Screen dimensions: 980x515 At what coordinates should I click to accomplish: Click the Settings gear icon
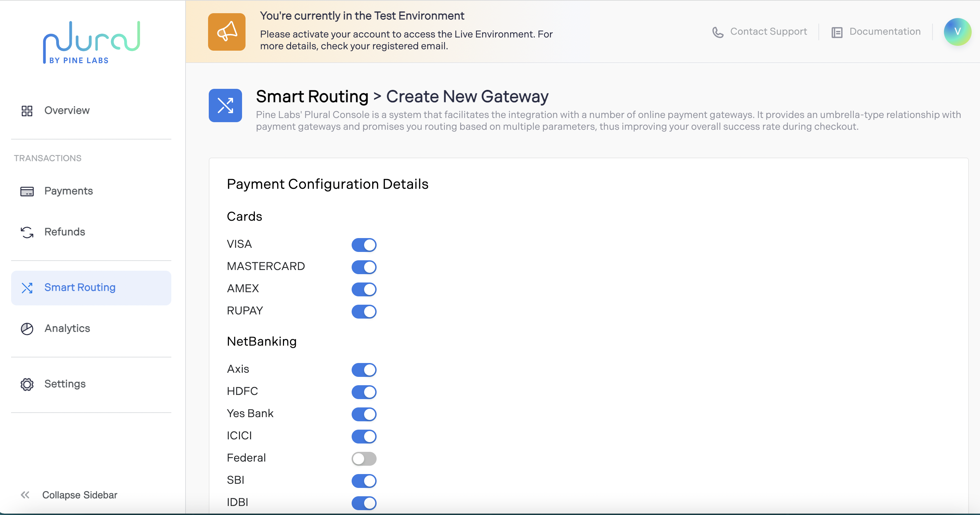27,384
